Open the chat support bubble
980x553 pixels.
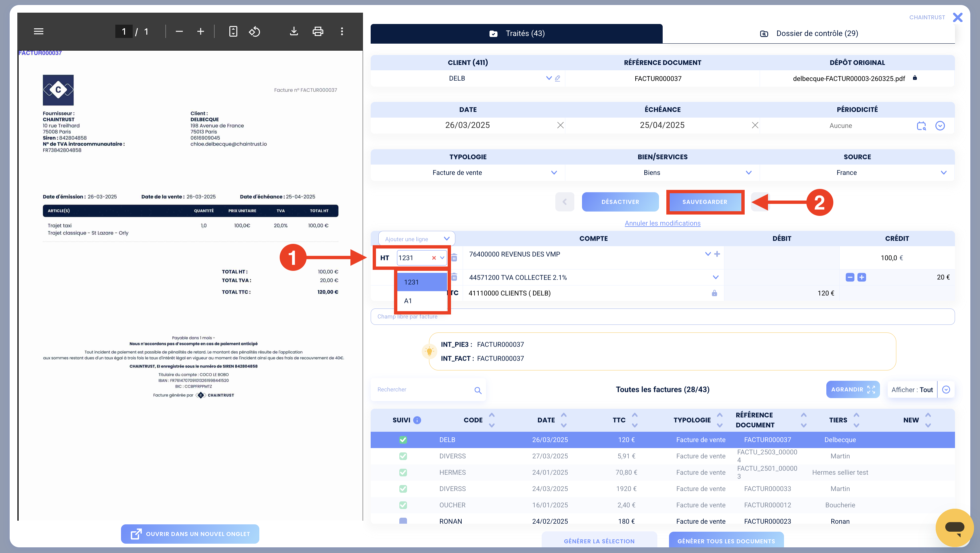[955, 528]
